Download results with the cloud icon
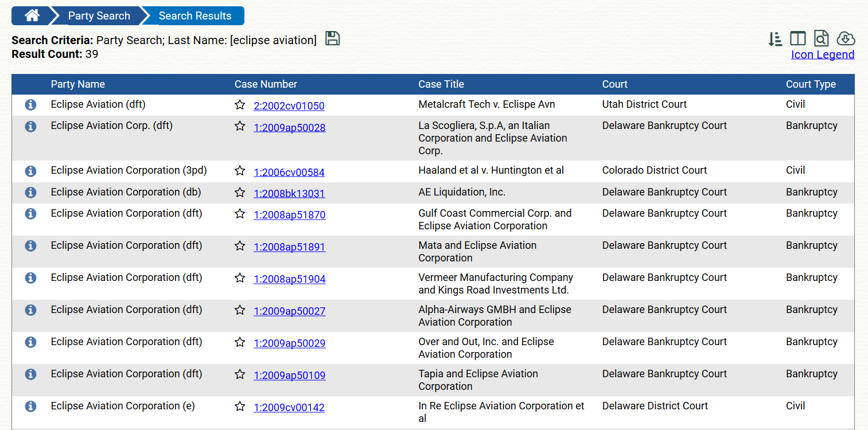This screenshot has width=868, height=430. (x=846, y=38)
